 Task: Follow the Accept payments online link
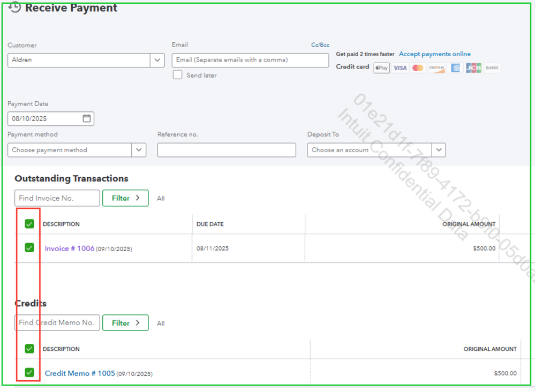[x=435, y=54]
